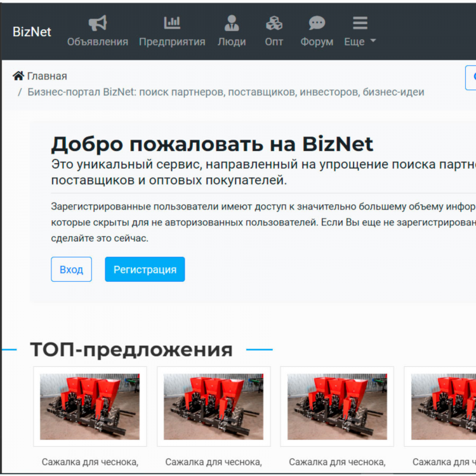Expand the Еще dropdown arrow

click(x=373, y=40)
